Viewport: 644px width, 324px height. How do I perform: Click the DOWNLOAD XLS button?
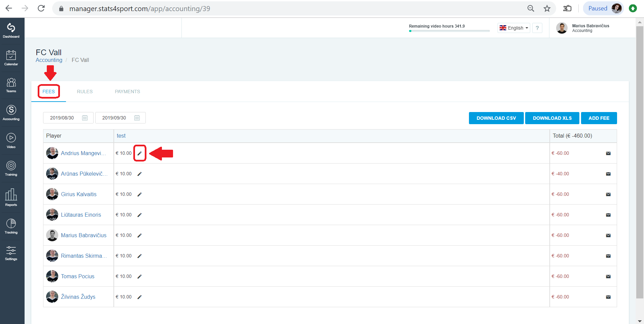552,118
